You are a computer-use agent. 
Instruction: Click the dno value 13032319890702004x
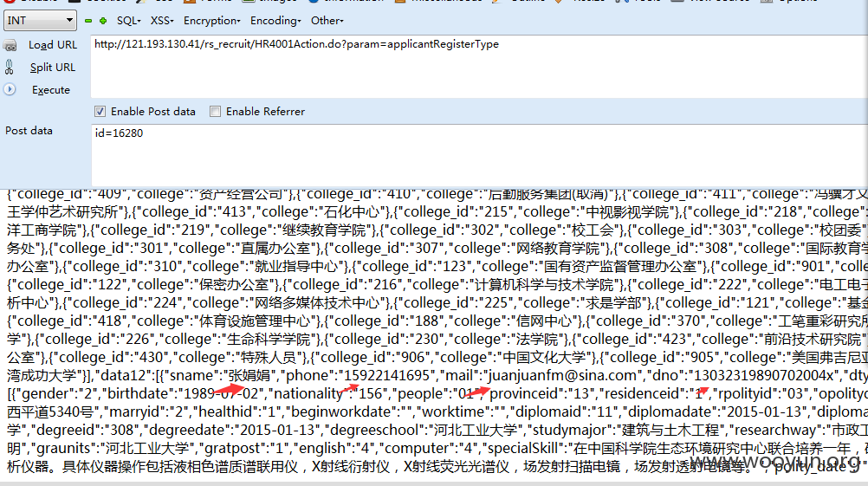tap(764, 376)
